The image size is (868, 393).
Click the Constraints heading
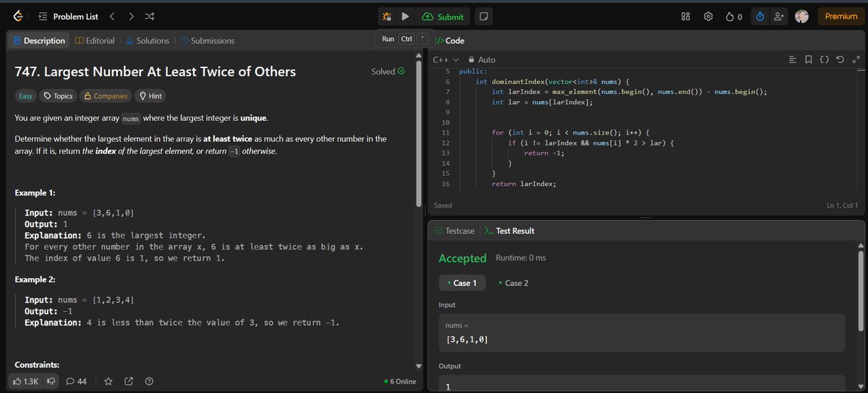click(37, 364)
